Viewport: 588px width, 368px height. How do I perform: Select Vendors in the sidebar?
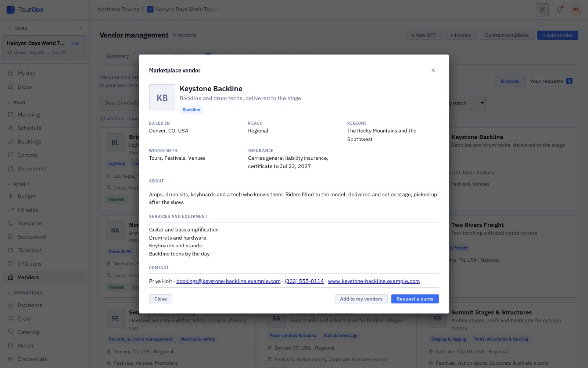pos(45,277)
